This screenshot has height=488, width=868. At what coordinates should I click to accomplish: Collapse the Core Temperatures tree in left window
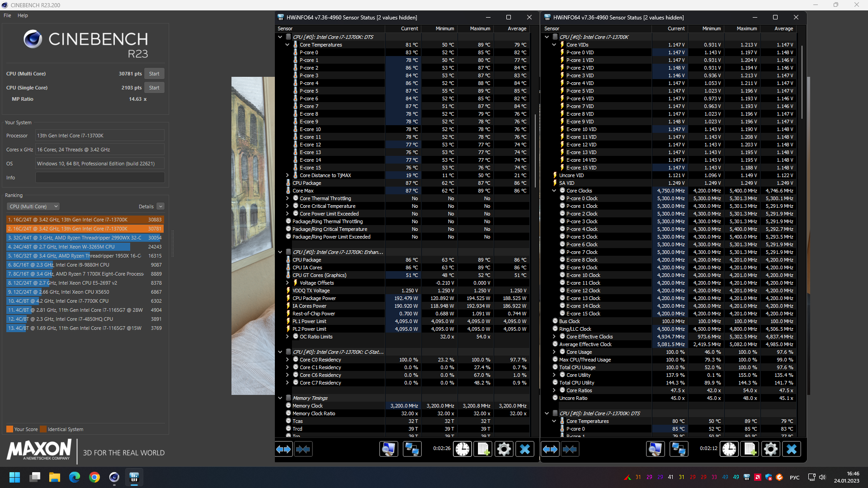(x=287, y=45)
